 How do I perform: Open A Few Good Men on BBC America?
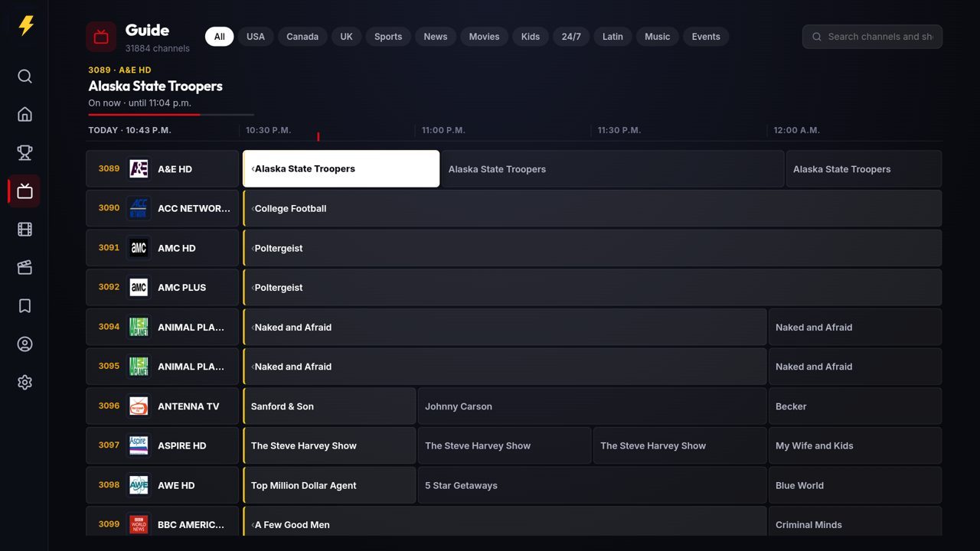point(505,521)
